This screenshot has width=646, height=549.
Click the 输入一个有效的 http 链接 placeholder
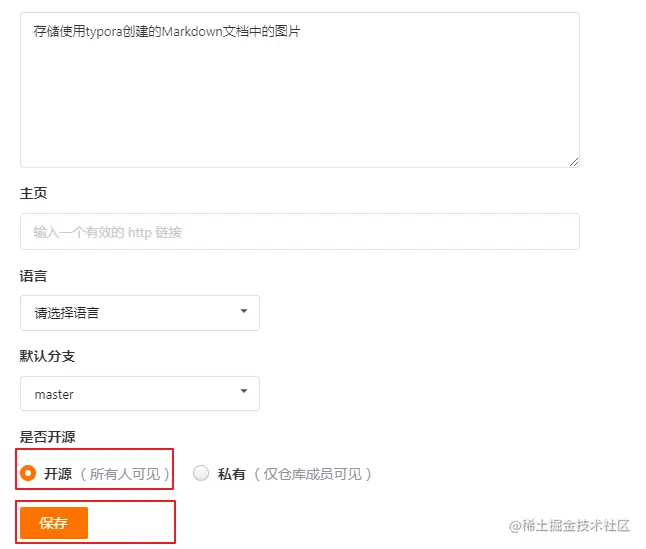point(108,232)
